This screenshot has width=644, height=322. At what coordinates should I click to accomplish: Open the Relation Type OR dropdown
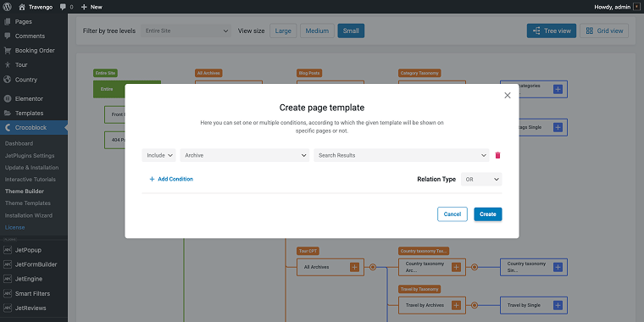(481, 180)
